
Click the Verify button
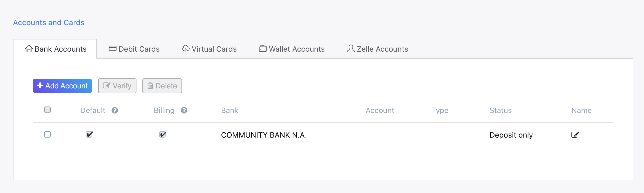(117, 86)
